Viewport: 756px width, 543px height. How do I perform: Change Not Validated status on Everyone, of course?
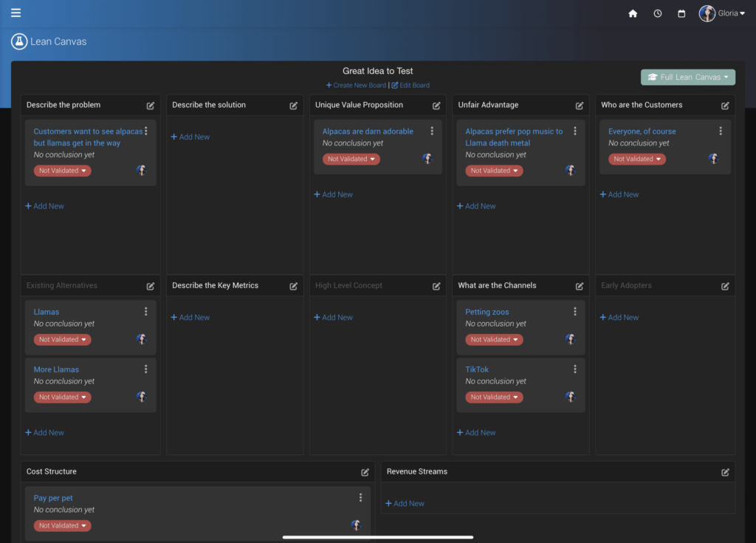tap(637, 159)
